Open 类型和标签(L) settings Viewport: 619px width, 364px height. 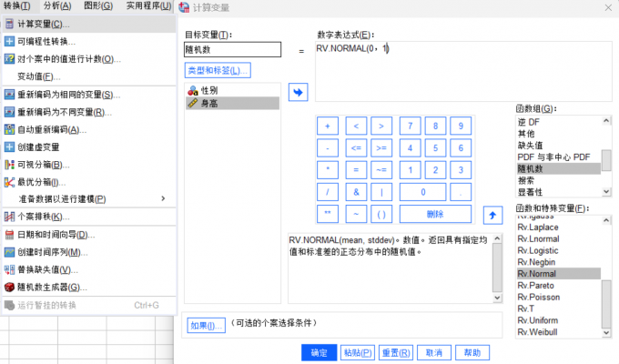218,70
